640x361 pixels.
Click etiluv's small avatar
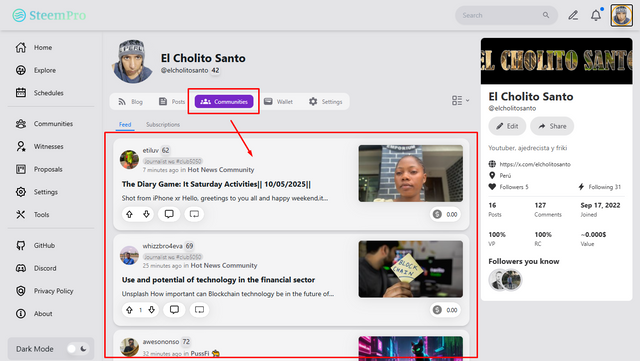(129, 159)
